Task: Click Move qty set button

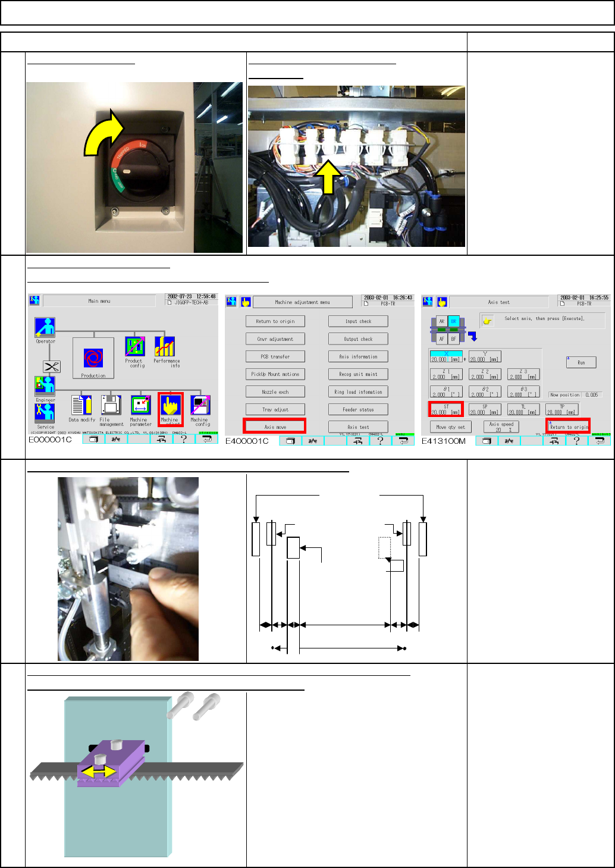Action: 450,427
